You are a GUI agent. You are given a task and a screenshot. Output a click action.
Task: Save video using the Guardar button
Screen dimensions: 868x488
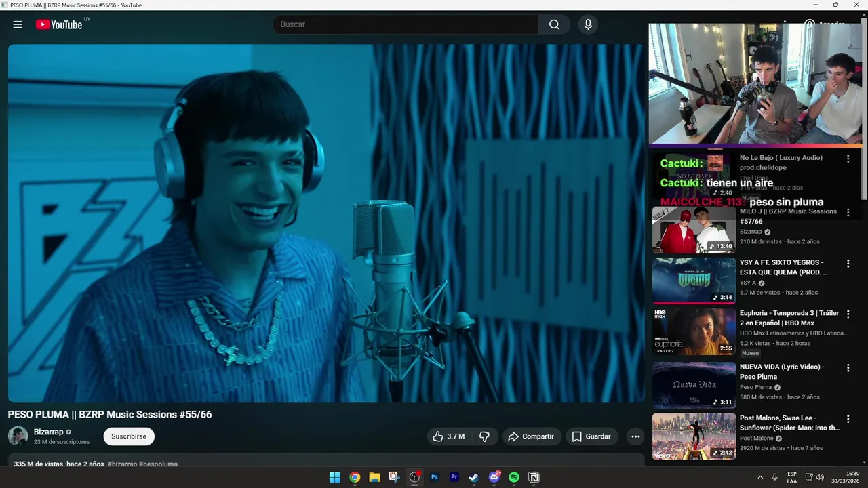(x=591, y=436)
